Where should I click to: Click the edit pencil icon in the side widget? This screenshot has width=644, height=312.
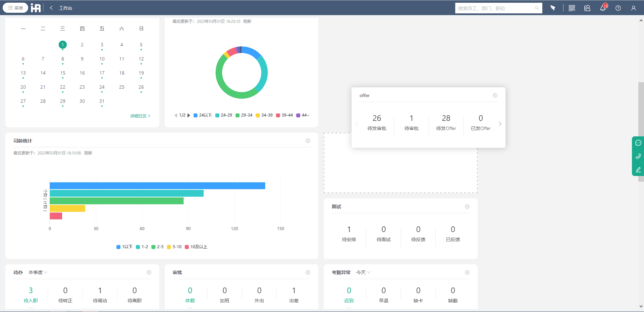638,170
